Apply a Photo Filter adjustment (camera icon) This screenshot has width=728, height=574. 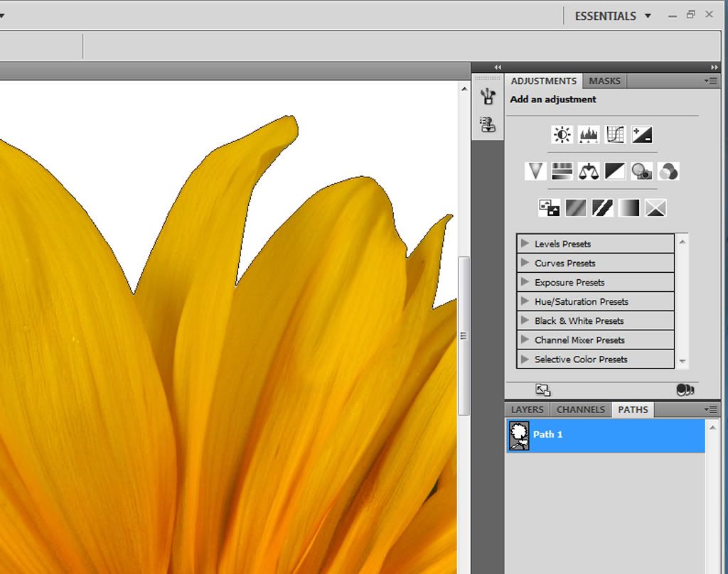tap(641, 171)
